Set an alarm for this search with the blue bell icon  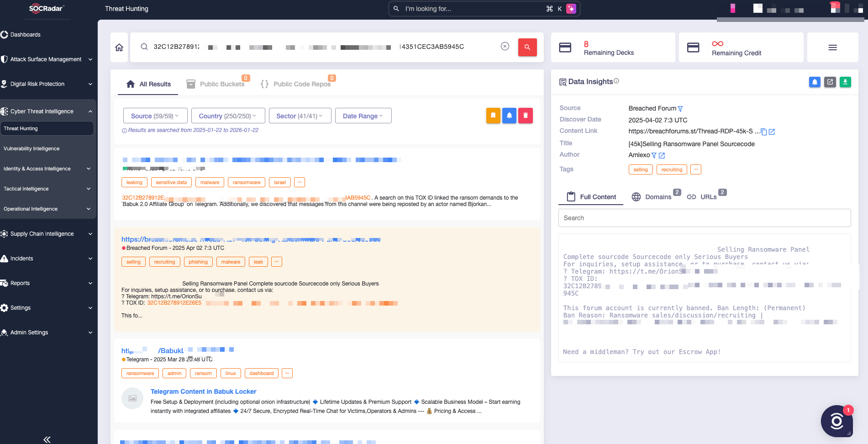[x=509, y=116]
